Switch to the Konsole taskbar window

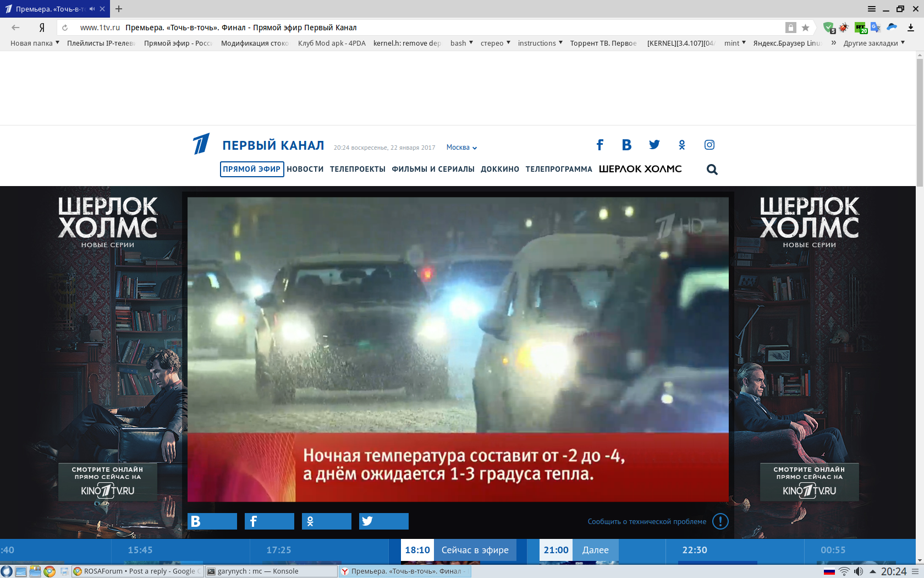point(271,571)
